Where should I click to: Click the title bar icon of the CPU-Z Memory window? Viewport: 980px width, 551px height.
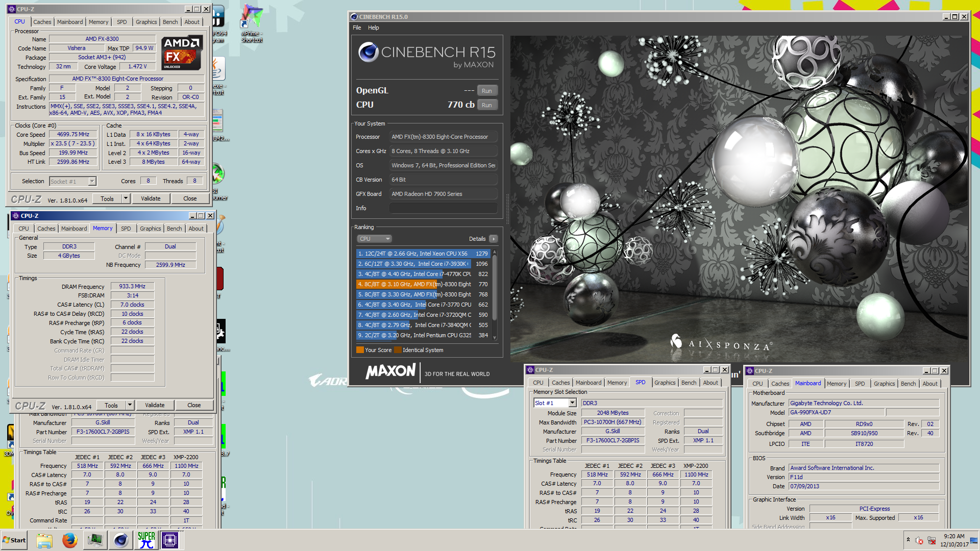click(x=16, y=216)
